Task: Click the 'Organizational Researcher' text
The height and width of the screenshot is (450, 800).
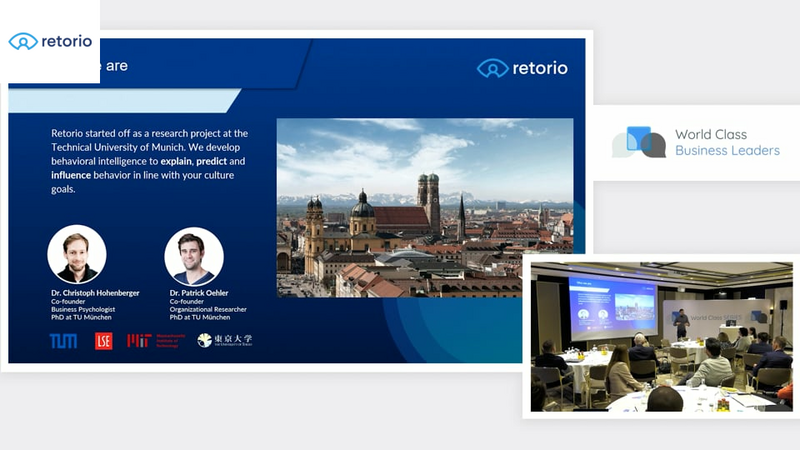Action: click(x=208, y=309)
